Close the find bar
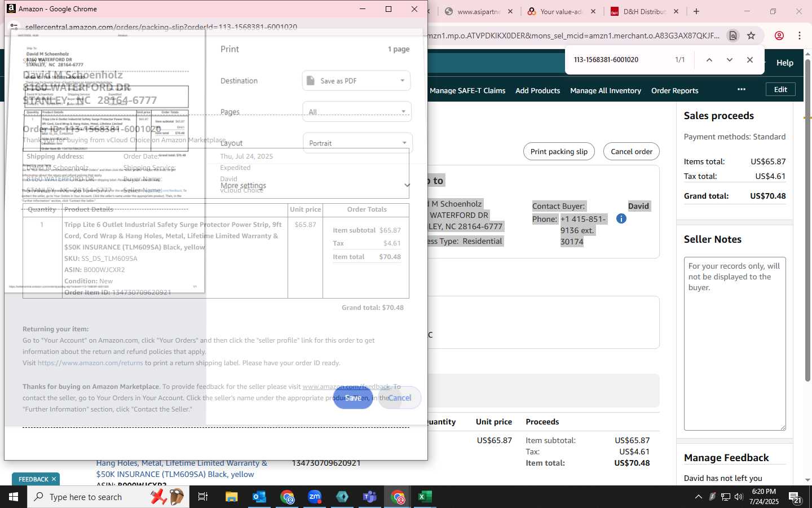 pyautogui.click(x=750, y=60)
